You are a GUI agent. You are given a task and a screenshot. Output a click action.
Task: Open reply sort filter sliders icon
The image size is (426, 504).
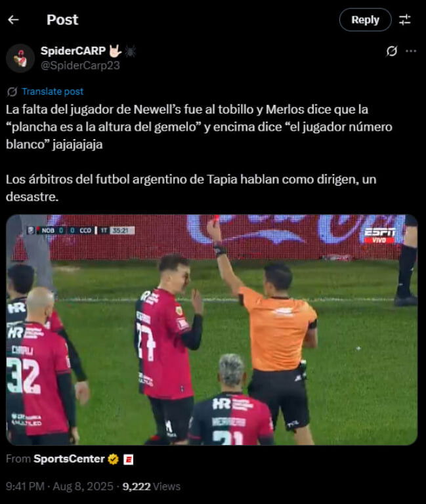click(x=405, y=20)
